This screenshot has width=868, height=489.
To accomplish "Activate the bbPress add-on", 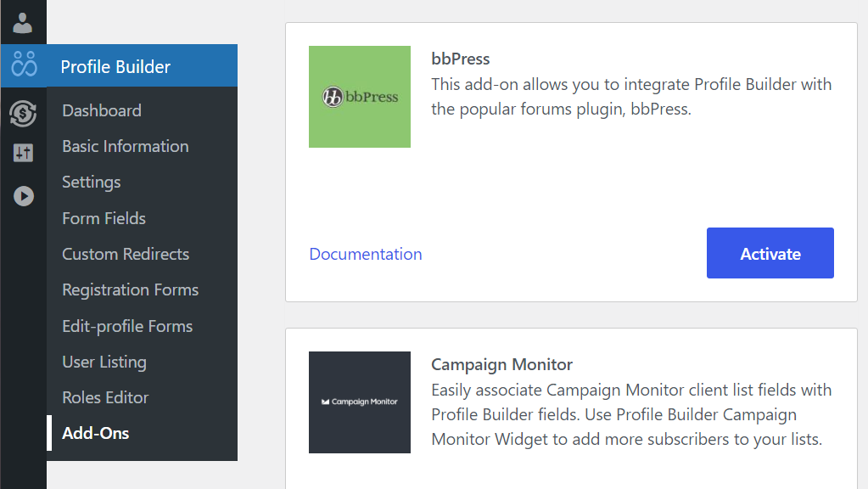I will tap(770, 253).
